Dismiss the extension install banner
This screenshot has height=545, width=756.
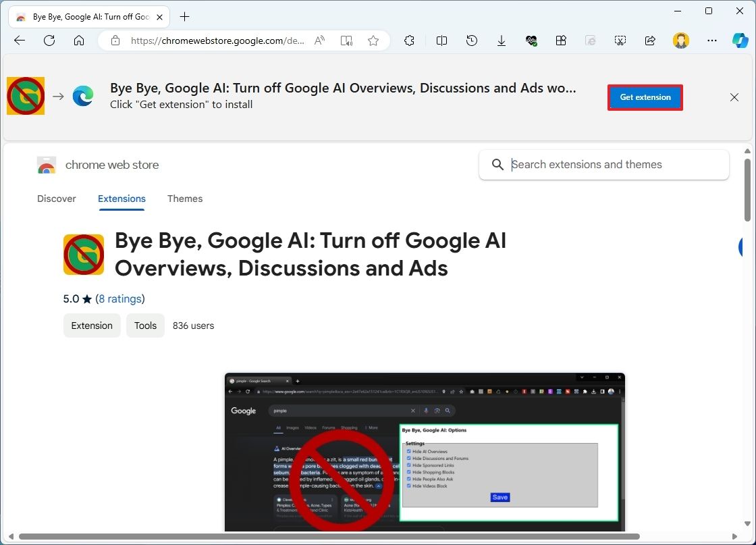tap(734, 97)
